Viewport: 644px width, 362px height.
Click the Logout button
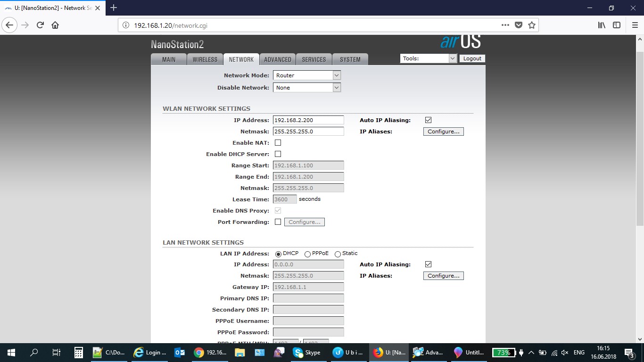[x=472, y=58]
